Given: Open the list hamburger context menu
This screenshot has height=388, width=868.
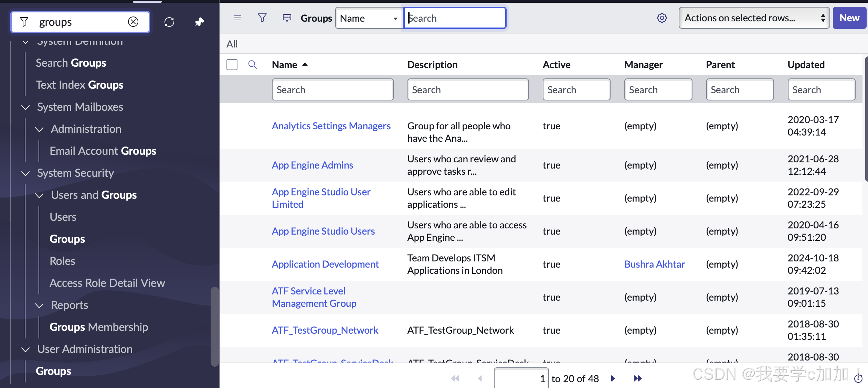Looking at the screenshot, I should (x=237, y=18).
